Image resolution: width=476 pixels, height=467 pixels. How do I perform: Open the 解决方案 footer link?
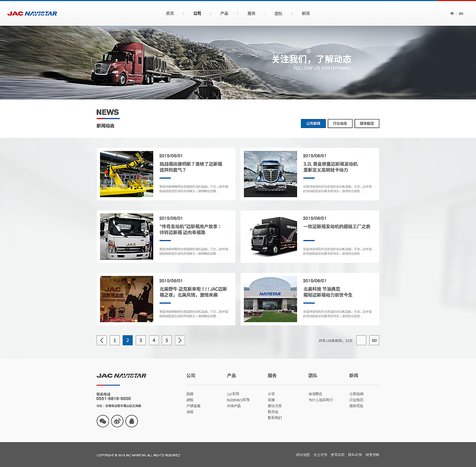[x=275, y=406]
